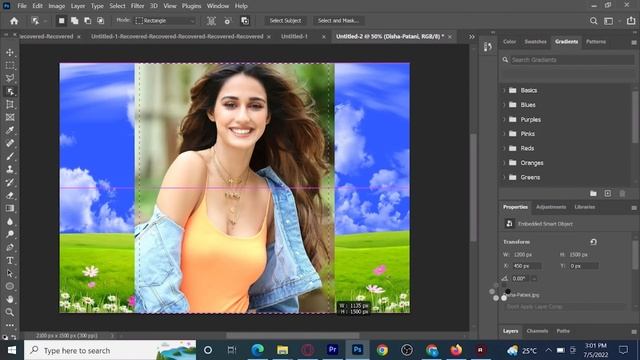Enable Add to selection mode
Screen dimensions: 640x360
click(74, 20)
